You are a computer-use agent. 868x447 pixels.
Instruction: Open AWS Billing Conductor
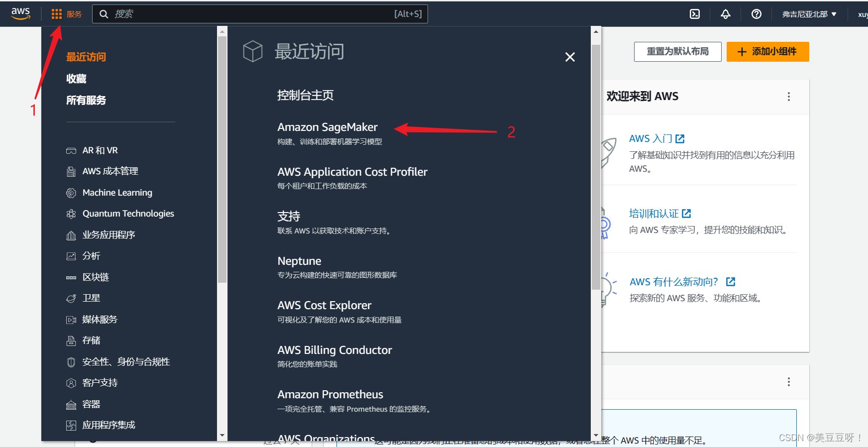[334, 350]
